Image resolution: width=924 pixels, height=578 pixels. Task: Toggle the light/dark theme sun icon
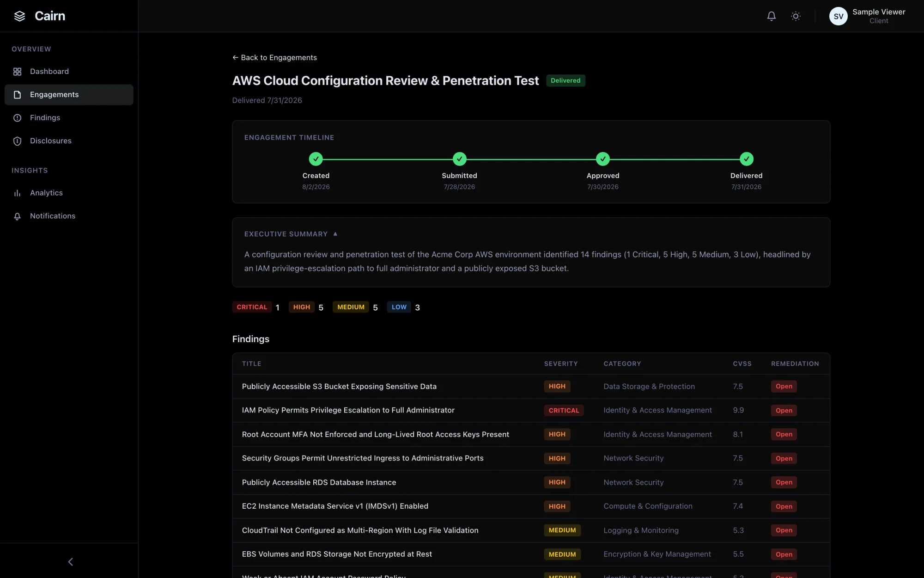point(796,16)
